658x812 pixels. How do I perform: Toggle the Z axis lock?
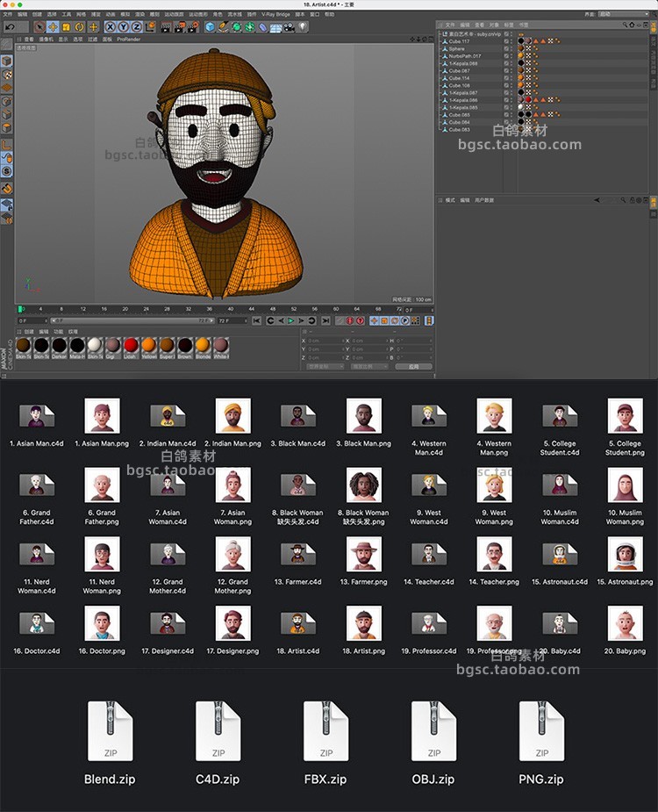[137, 27]
